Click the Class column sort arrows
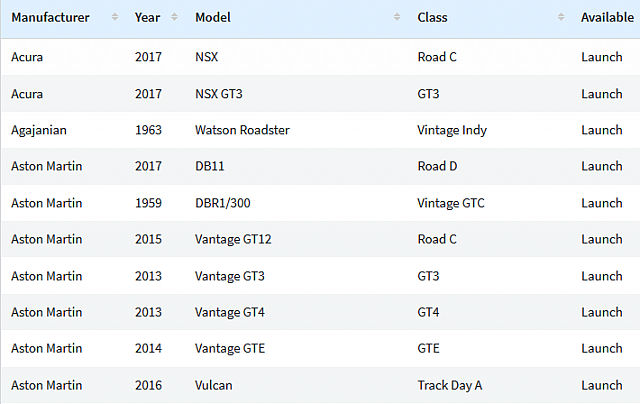 [561, 17]
